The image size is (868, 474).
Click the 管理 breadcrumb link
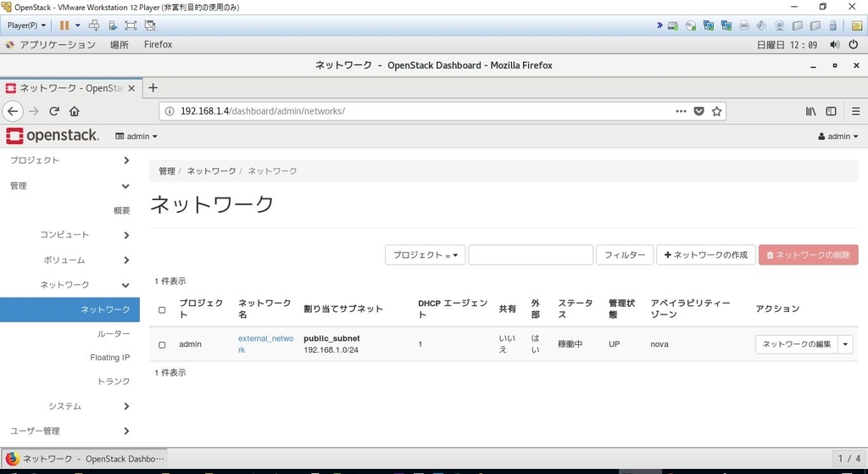tap(167, 171)
